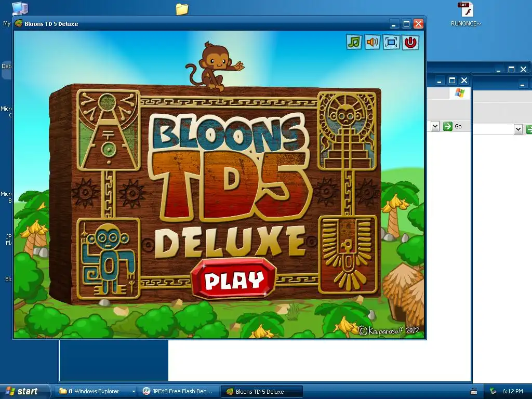This screenshot has height=399, width=532.
Task: Expand the Windows Explorer taskbar group arrow
Action: click(x=134, y=392)
